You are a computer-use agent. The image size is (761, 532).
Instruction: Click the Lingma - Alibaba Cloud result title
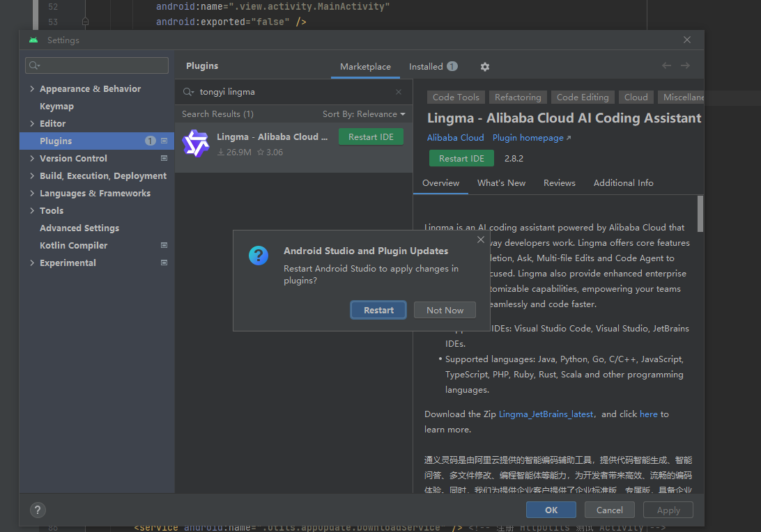pos(272,137)
